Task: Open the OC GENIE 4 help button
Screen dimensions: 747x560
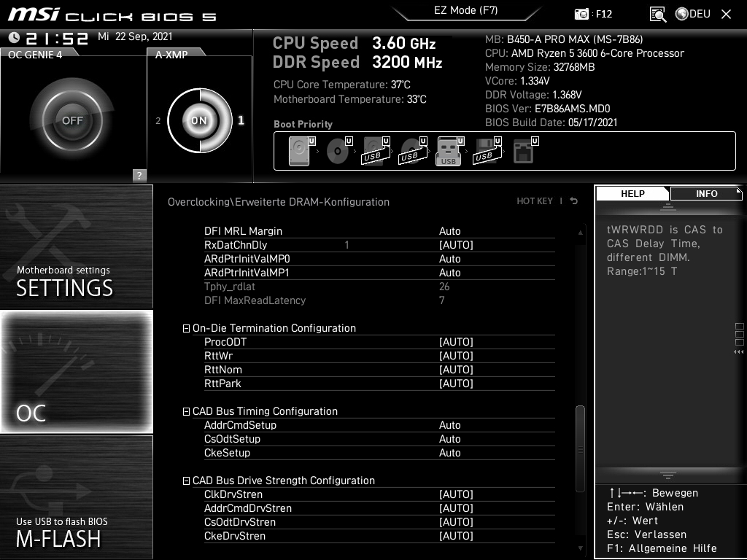Action: [139, 175]
